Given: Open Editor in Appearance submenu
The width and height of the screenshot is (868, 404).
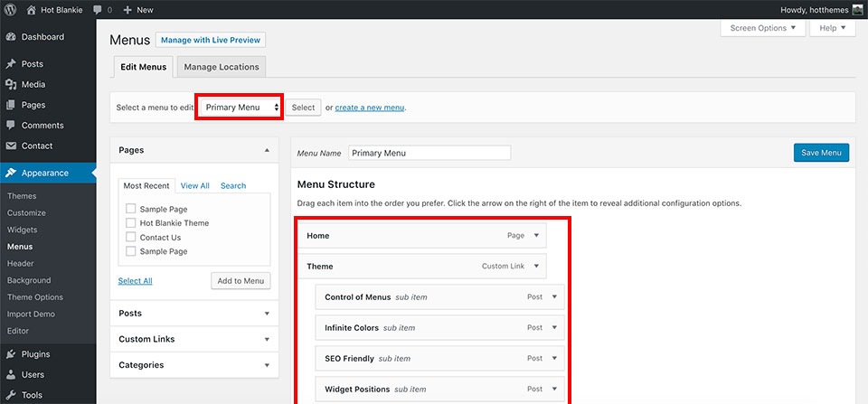Looking at the screenshot, I should pyautogui.click(x=18, y=331).
